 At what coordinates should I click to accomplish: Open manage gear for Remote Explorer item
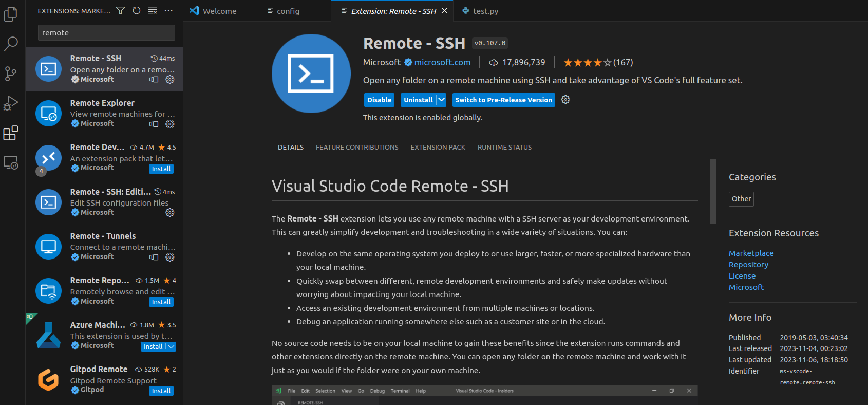coord(170,124)
